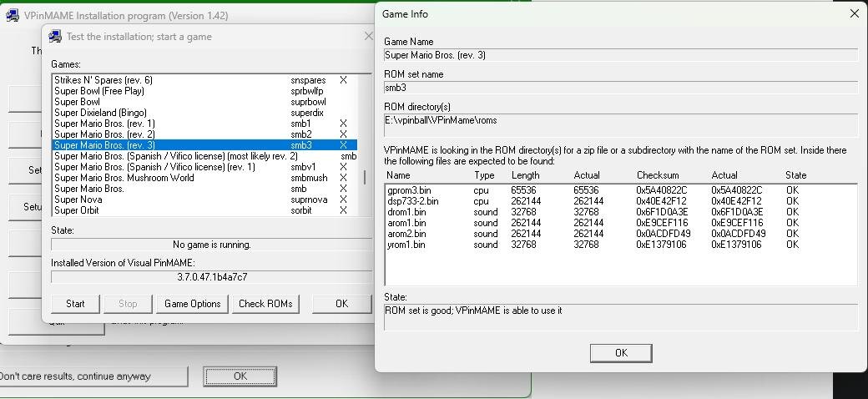This screenshot has height=399, width=868.
Task: Choose Strikes N' Spares (rev. 6) from list
Action: 103,80
